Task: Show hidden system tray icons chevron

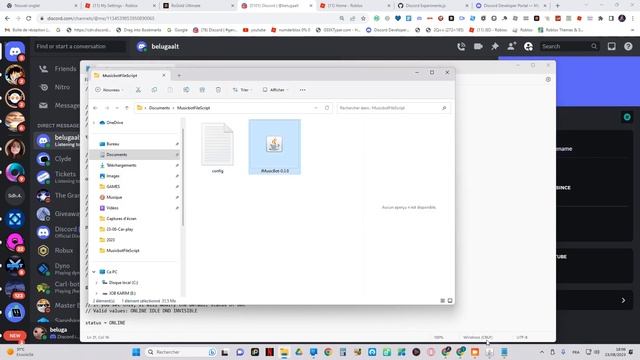Action: (x=542, y=352)
